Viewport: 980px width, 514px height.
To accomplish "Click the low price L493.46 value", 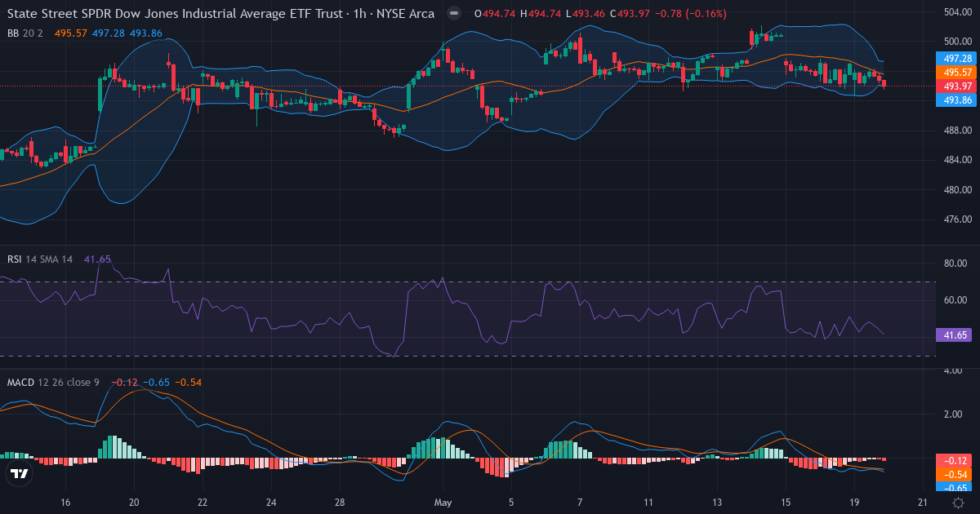I will click(x=587, y=13).
